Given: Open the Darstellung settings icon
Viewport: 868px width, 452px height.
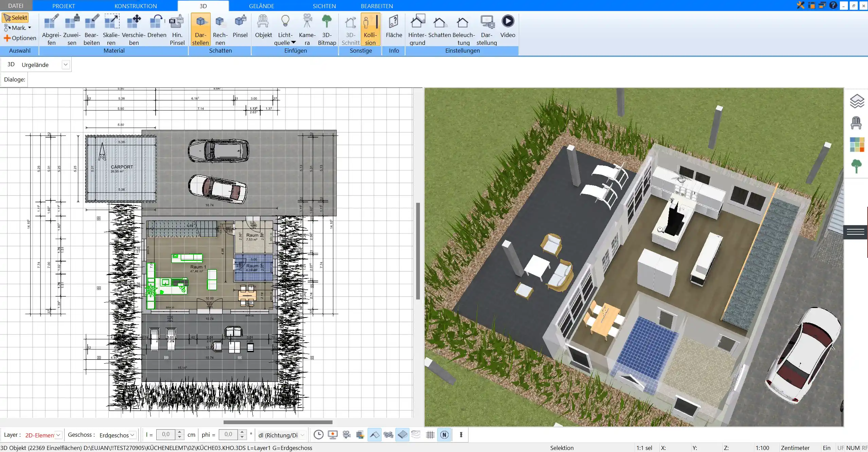Looking at the screenshot, I should click(487, 22).
